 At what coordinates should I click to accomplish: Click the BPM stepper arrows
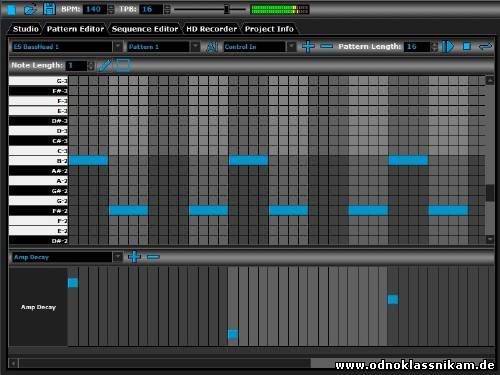[111, 9]
